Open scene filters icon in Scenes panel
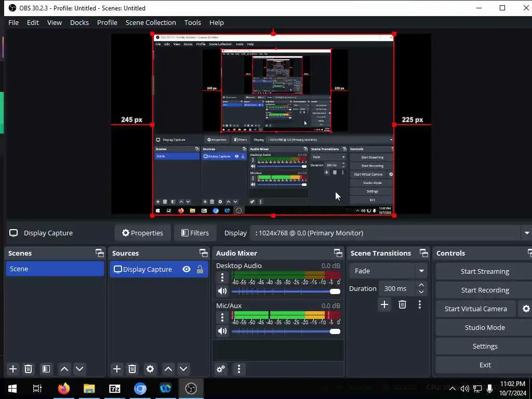532x399 pixels. (46, 369)
